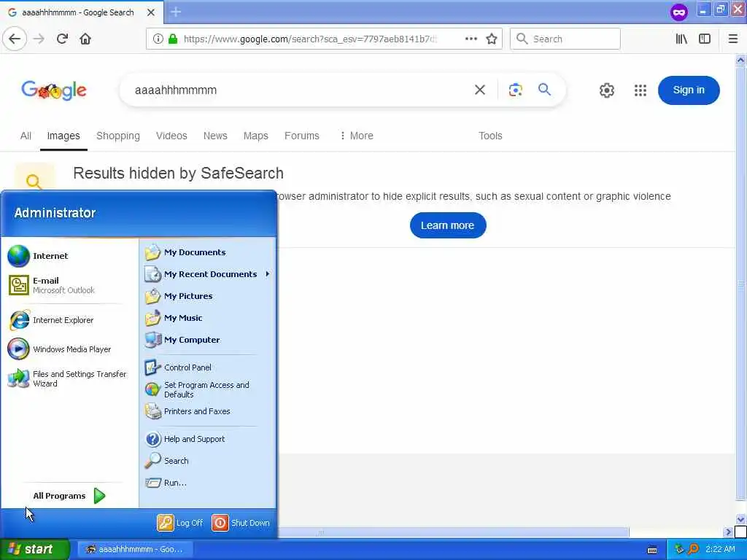Click Log Off in Start menu
This screenshot has height=560, width=747.
(180, 523)
